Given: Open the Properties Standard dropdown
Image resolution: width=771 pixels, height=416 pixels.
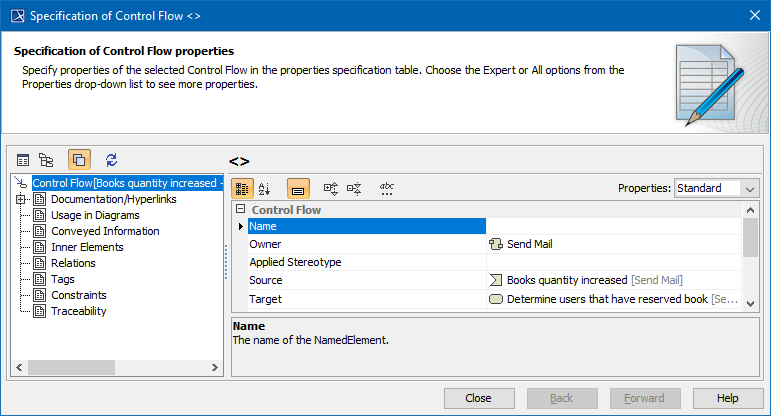Looking at the screenshot, I should [x=717, y=188].
